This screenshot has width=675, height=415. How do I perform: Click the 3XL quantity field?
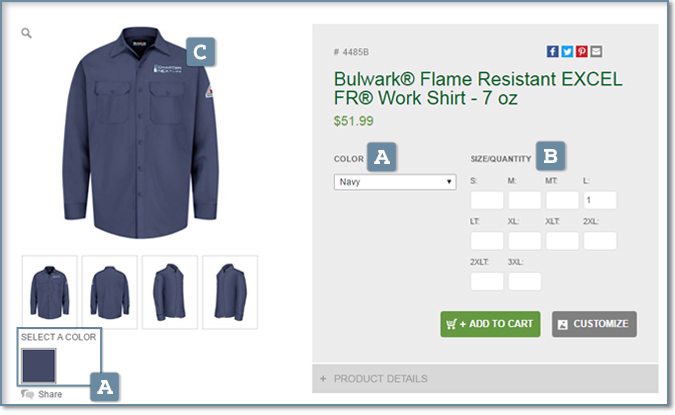tap(524, 281)
